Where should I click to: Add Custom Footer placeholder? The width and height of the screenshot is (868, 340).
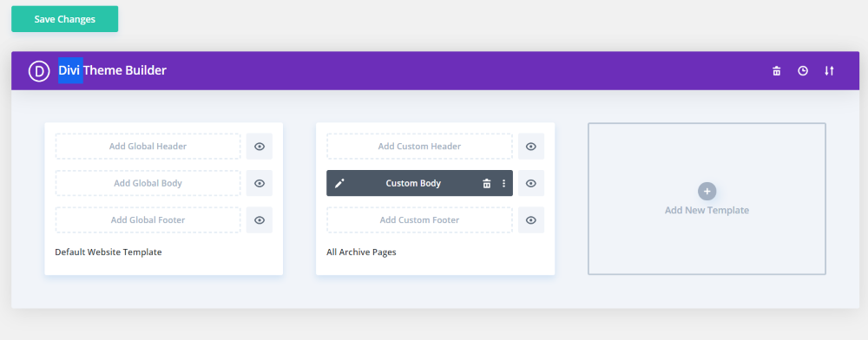419,220
